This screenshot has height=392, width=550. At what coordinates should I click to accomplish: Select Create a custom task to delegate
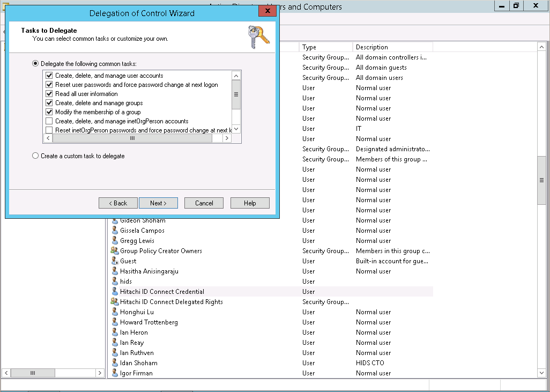35,156
